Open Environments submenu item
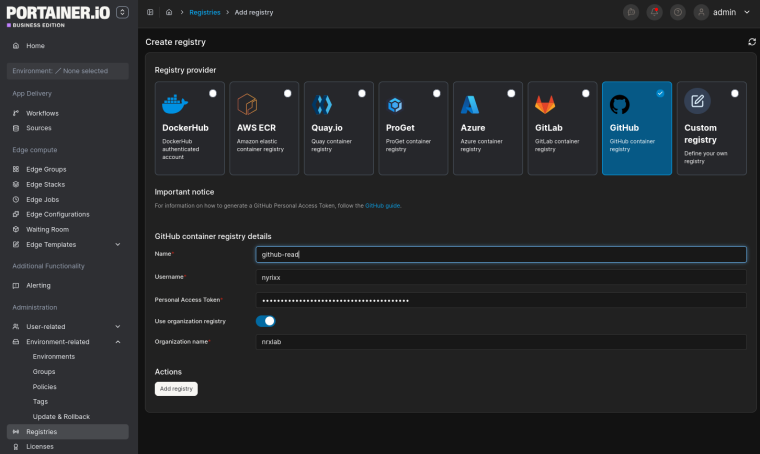760x454 pixels. pos(54,357)
